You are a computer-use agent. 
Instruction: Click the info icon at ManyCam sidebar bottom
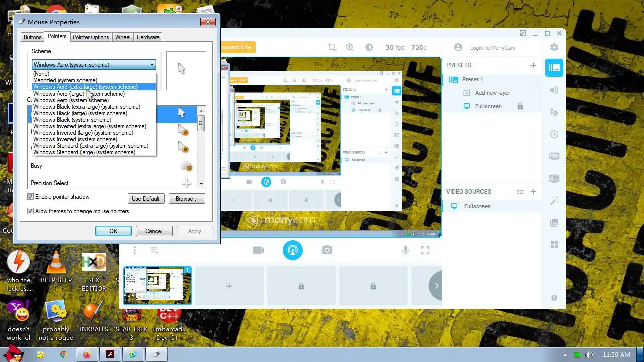pyautogui.click(x=554, y=298)
